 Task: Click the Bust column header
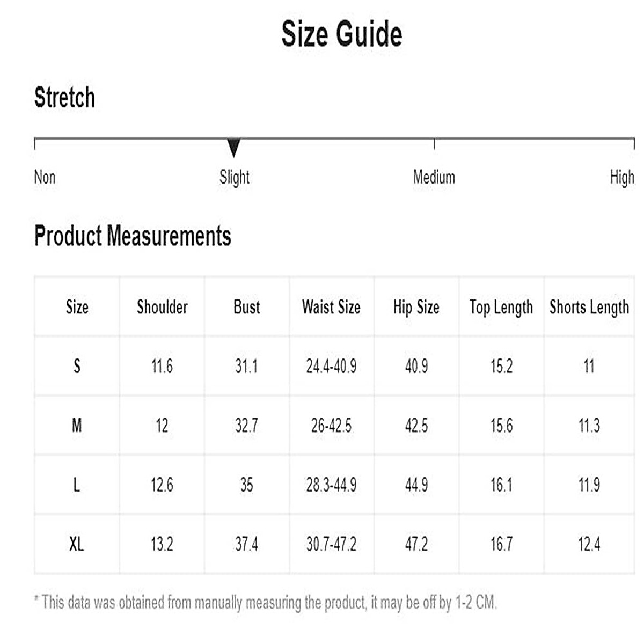pyautogui.click(x=247, y=307)
